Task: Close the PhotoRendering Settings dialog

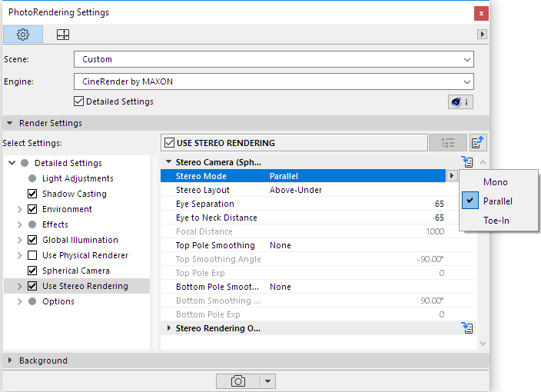Action: [481, 14]
